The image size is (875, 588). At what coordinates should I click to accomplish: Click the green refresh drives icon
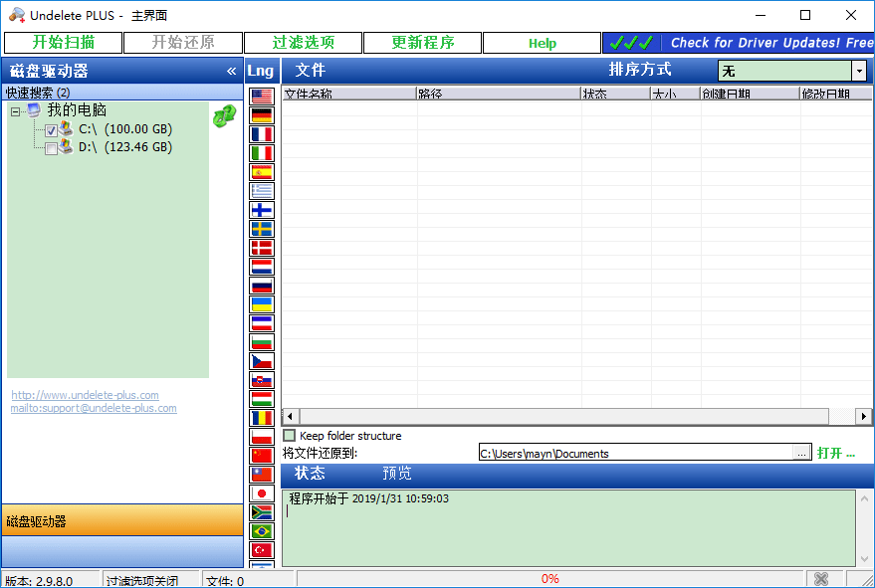224,116
